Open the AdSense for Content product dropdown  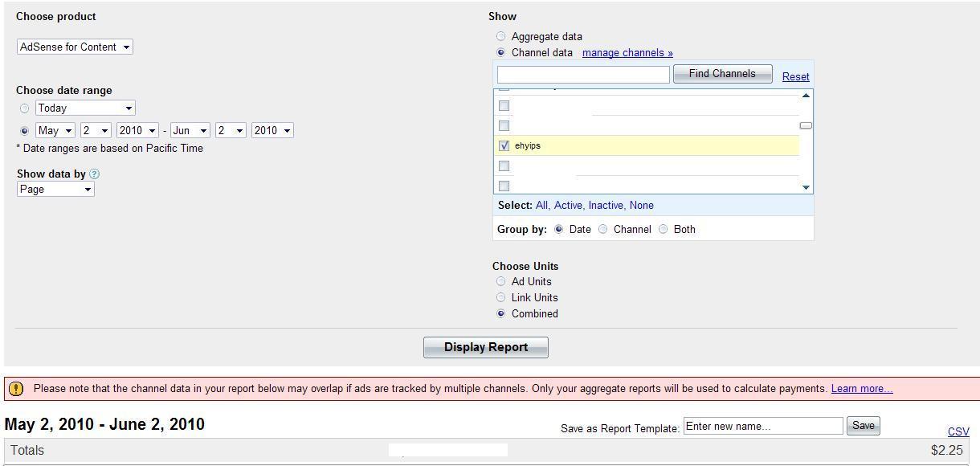click(x=75, y=47)
